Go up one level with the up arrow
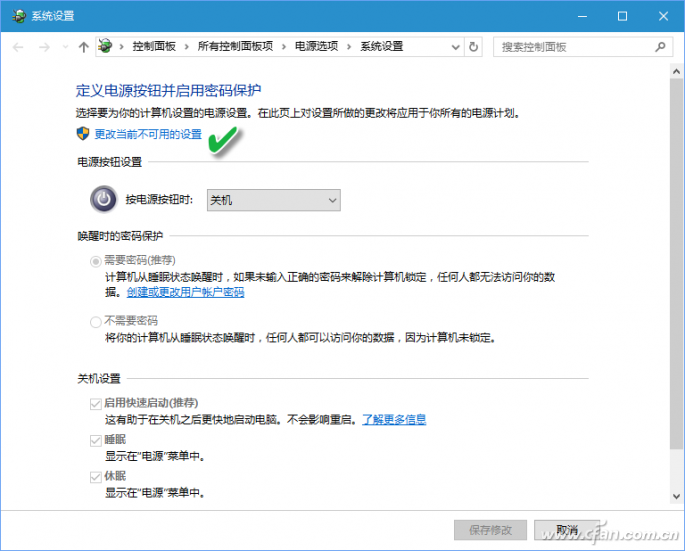This screenshot has height=551, width=685. point(83,47)
